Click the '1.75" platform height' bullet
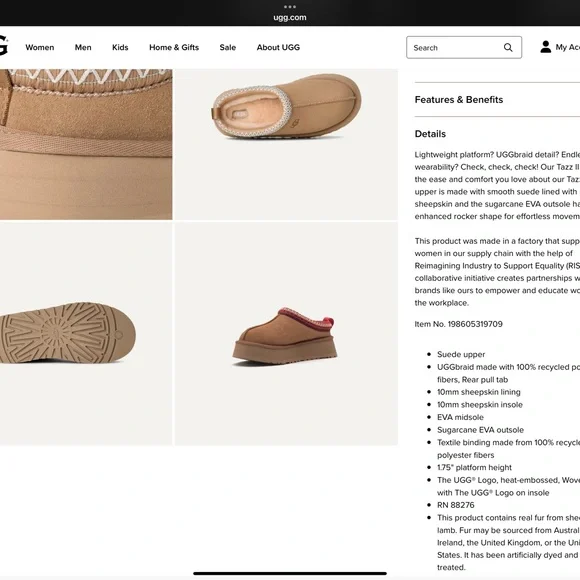Image resolution: width=580 pixels, height=580 pixels. [x=474, y=467]
